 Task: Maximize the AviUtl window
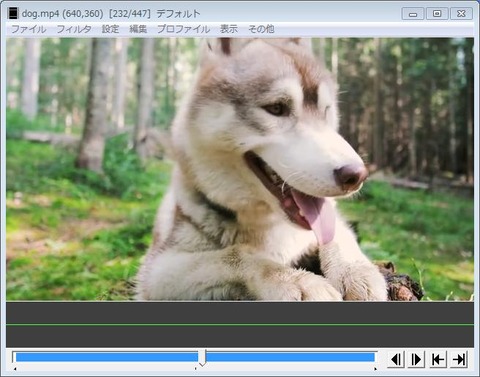coord(437,14)
